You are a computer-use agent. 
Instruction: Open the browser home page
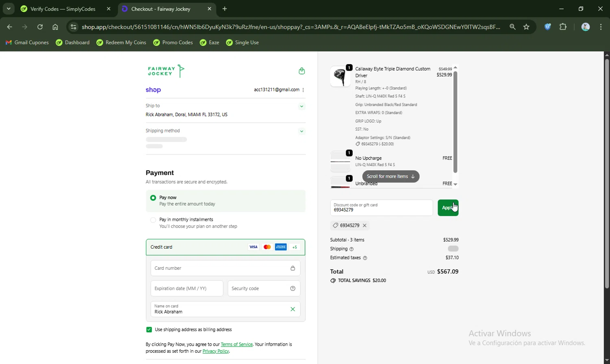[x=55, y=27]
